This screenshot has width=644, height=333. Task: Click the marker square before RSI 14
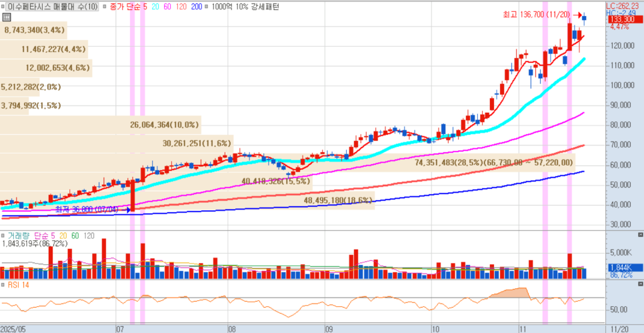3,284
